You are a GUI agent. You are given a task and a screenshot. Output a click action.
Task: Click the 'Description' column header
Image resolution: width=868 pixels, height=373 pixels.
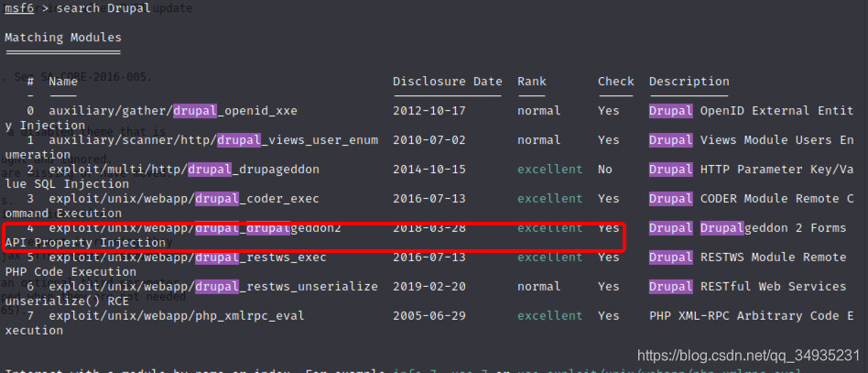pos(689,82)
